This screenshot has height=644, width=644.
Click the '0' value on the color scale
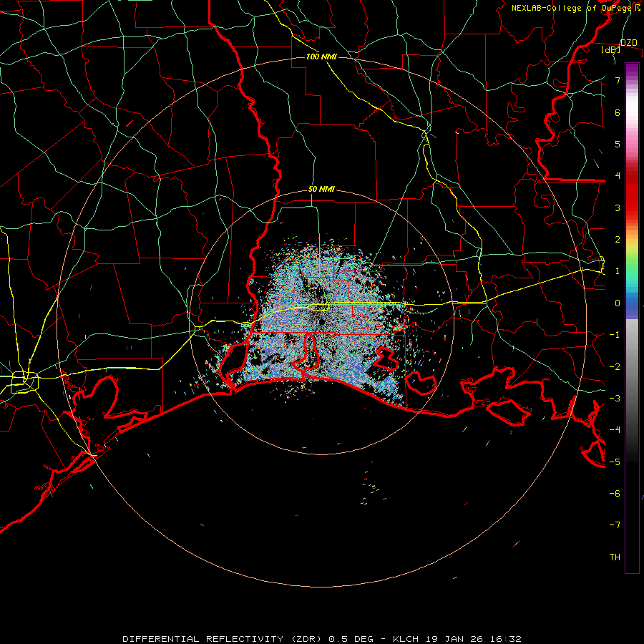(618, 303)
